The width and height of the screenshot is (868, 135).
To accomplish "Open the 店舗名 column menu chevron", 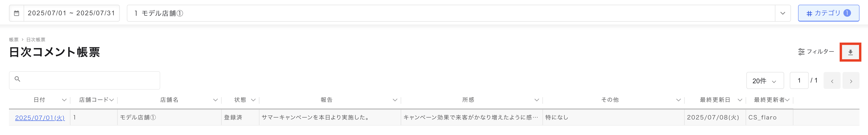I will (215, 100).
